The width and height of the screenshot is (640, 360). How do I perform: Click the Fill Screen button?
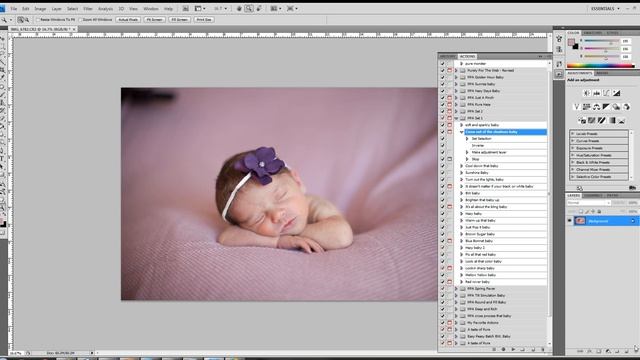point(180,20)
